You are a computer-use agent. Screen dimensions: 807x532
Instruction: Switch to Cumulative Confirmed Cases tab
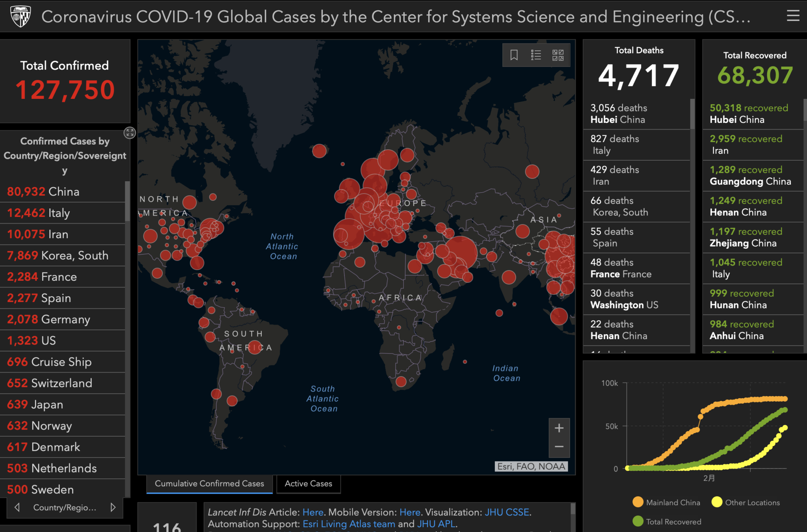(209, 484)
